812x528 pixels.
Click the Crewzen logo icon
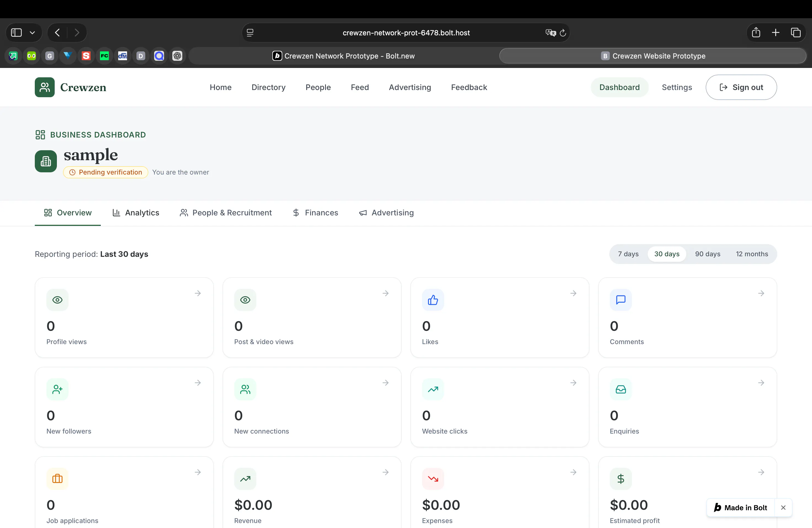(x=45, y=87)
